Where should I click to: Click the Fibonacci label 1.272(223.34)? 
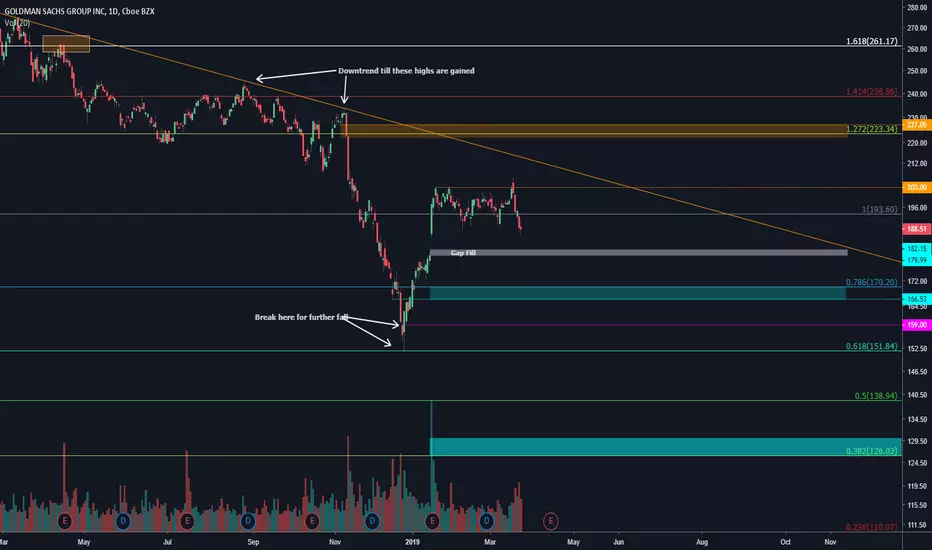pyautogui.click(x=871, y=128)
